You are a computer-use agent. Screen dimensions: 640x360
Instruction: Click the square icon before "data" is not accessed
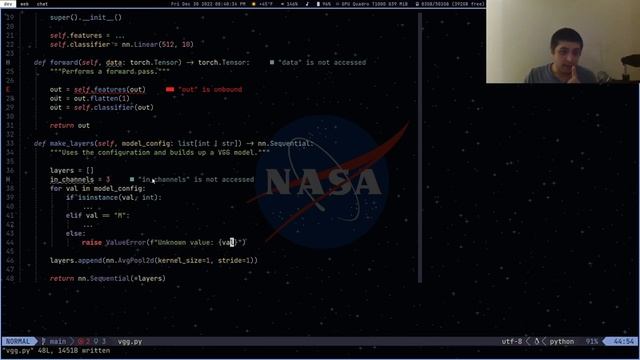click(x=272, y=62)
